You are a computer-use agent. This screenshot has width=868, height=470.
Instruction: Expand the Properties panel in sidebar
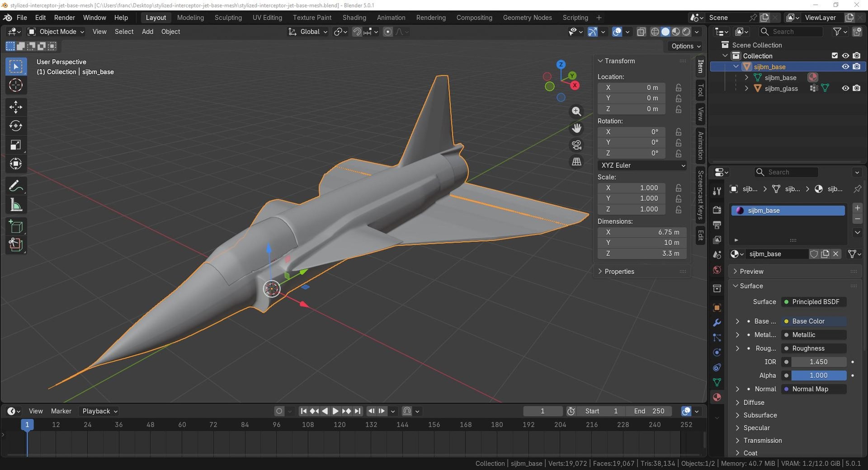(x=619, y=272)
